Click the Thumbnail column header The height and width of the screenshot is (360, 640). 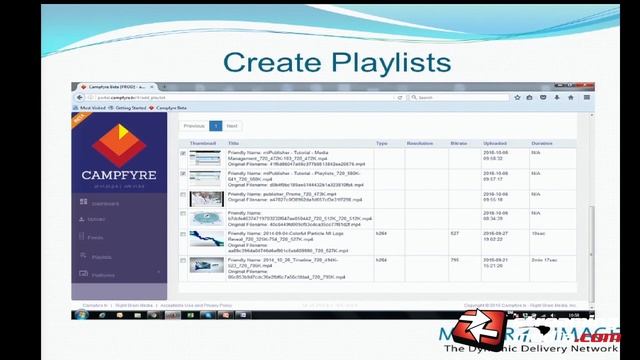pos(203,143)
